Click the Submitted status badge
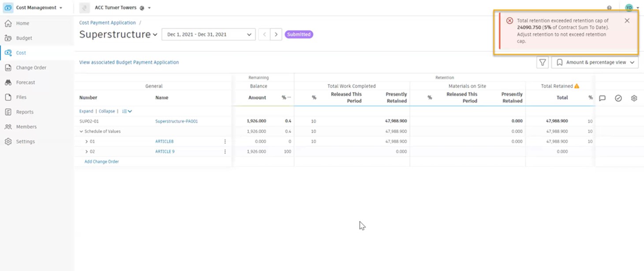This screenshot has height=271, width=644. (299, 34)
